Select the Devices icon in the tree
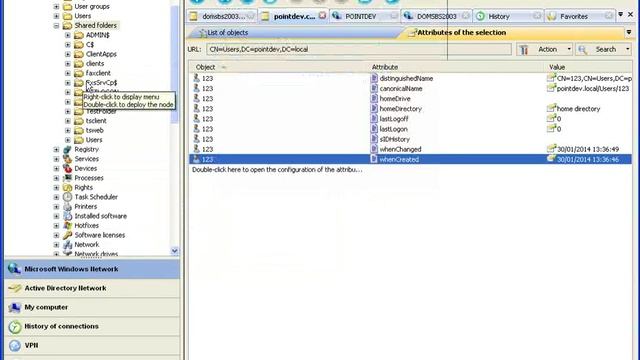Viewport: 640px width, 360px height. pos(67,168)
